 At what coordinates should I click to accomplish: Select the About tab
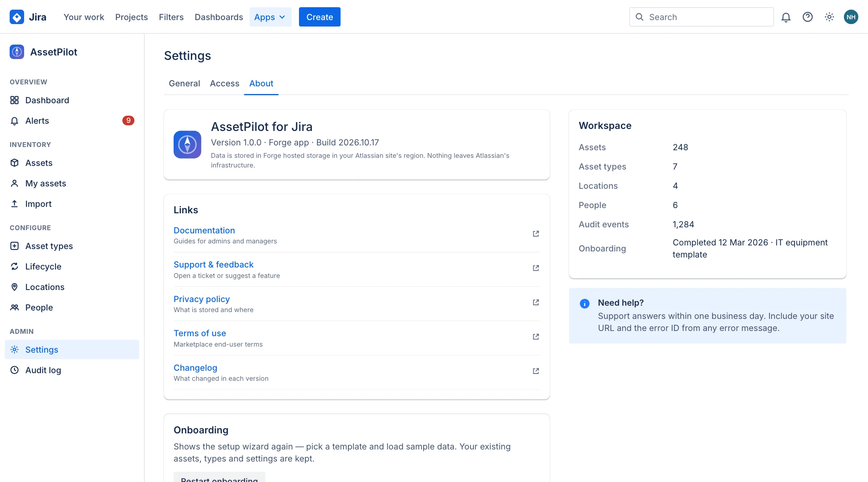pos(261,84)
